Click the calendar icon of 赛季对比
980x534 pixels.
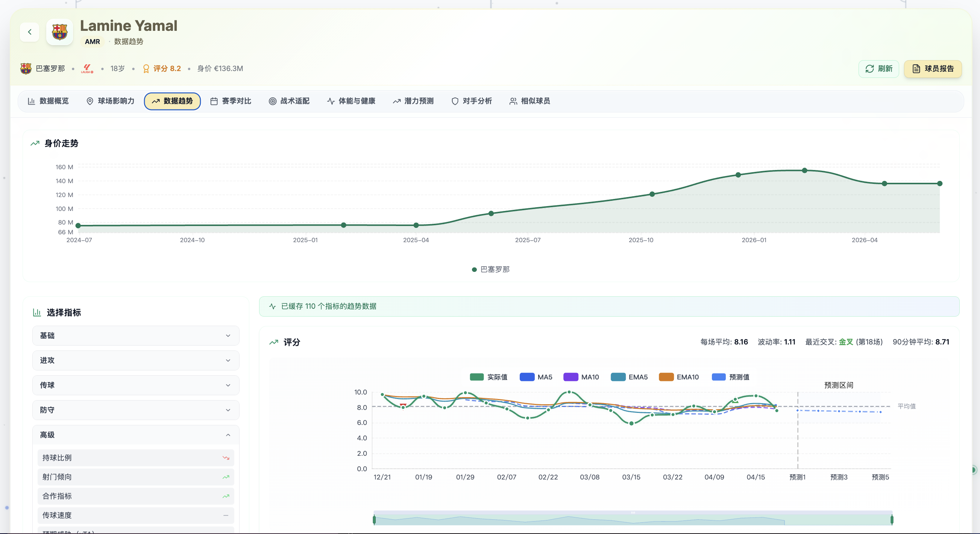point(214,101)
